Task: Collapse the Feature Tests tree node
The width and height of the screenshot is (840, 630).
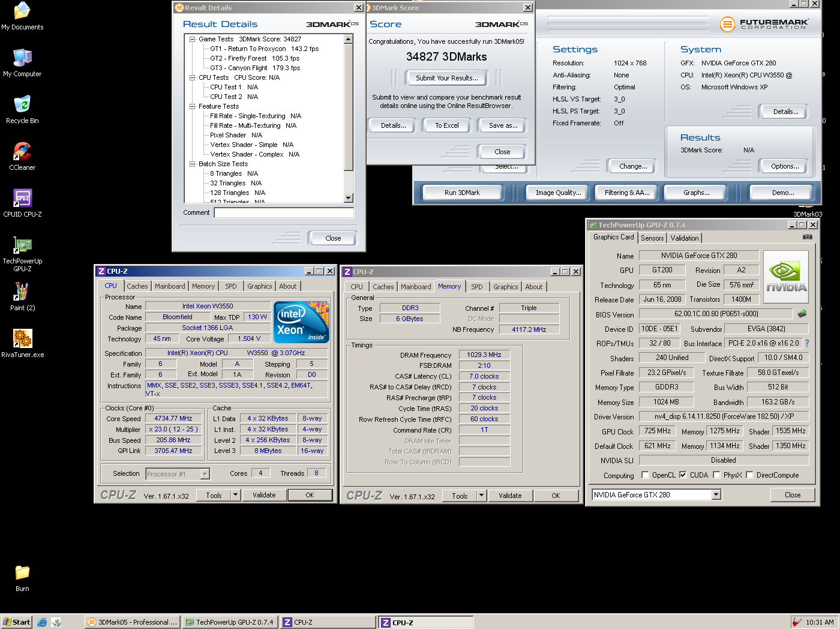Action: point(193,106)
